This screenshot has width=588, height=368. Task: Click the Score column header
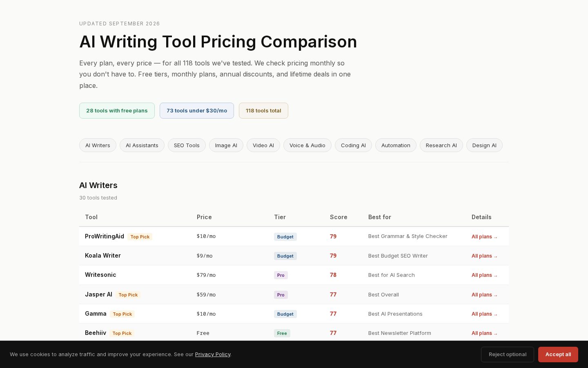coord(339,217)
